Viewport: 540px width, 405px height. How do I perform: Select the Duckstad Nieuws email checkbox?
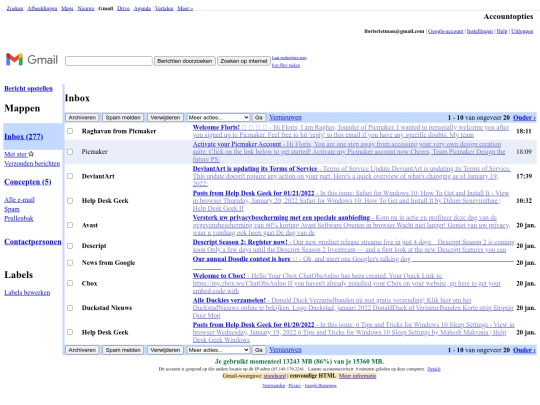(x=70, y=308)
